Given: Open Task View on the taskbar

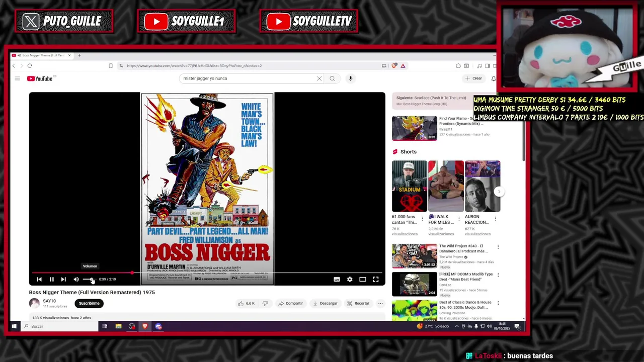Looking at the screenshot, I should (105, 326).
